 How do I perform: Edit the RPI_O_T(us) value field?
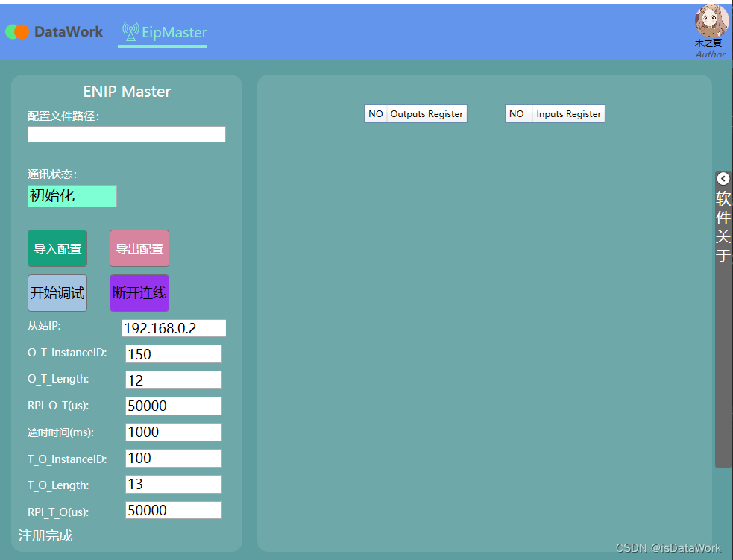coord(174,406)
